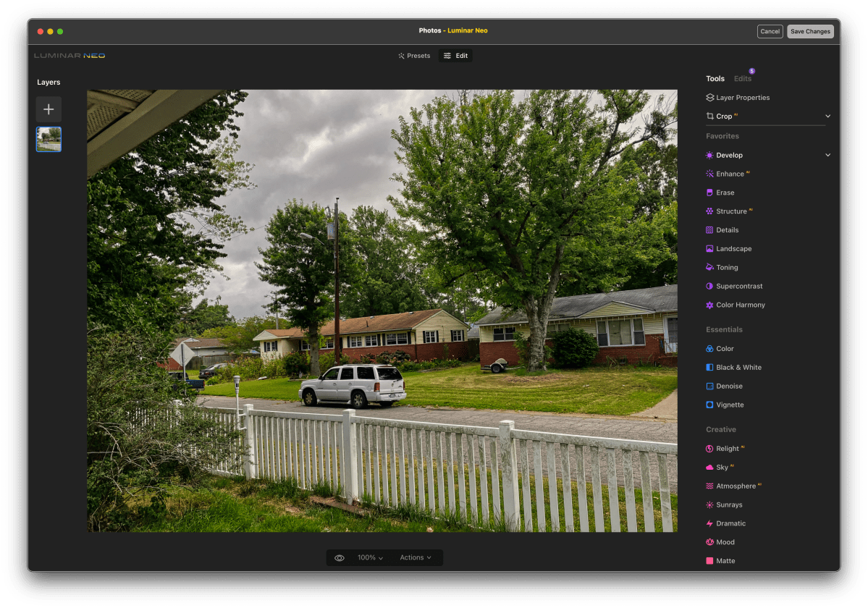868x608 pixels.
Task: Open the Vignette tool
Action: [730, 405]
